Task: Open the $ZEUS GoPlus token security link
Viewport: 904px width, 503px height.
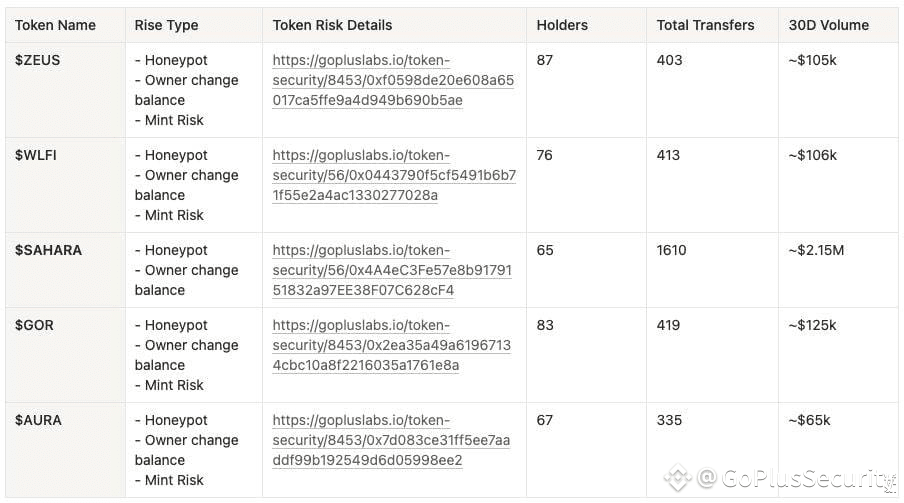Action: 393,80
